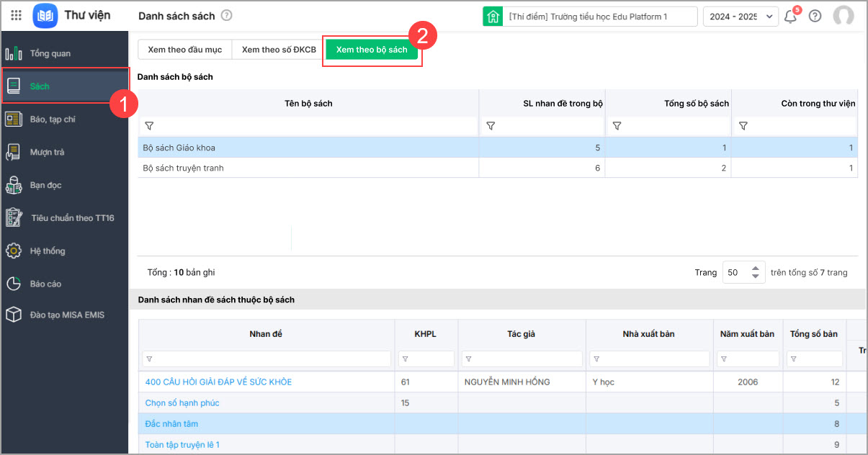Open the help question mark icon

coord(815,16)
